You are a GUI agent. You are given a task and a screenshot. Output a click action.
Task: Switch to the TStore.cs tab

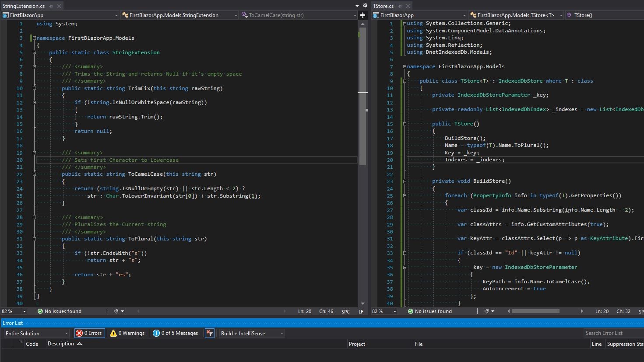tap(384, 6)
